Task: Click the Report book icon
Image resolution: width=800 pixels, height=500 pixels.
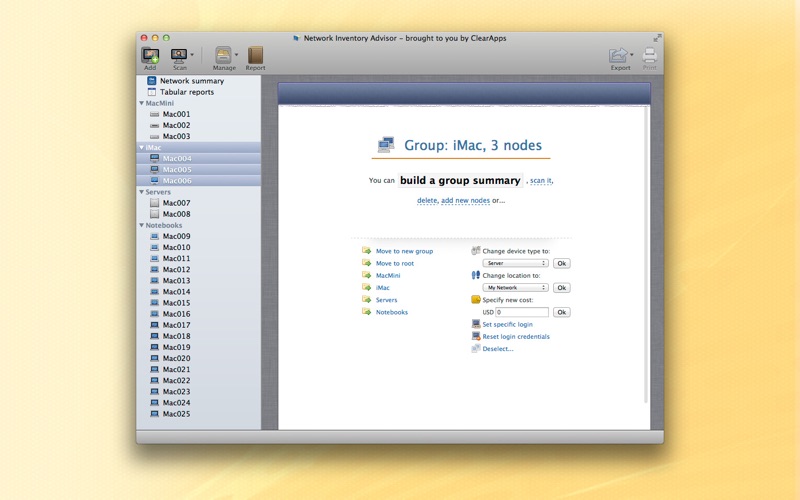Action: click(255, 55)
